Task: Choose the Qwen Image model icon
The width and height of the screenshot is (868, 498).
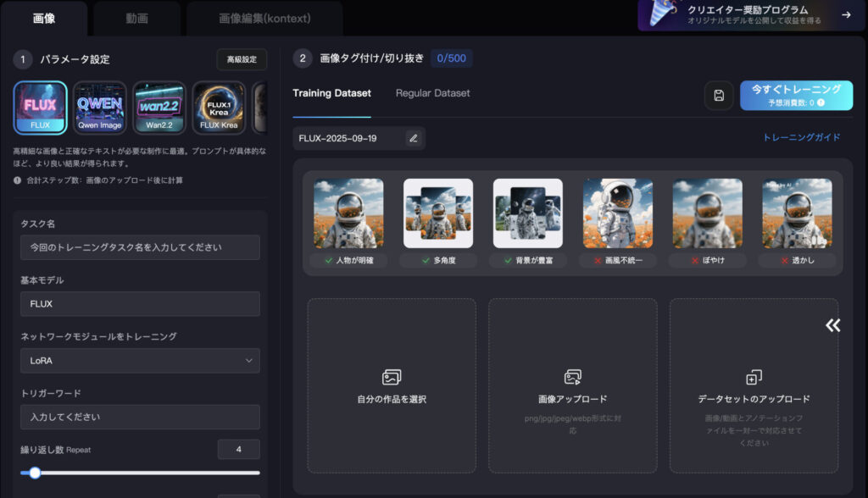Action: click(100, 108)
